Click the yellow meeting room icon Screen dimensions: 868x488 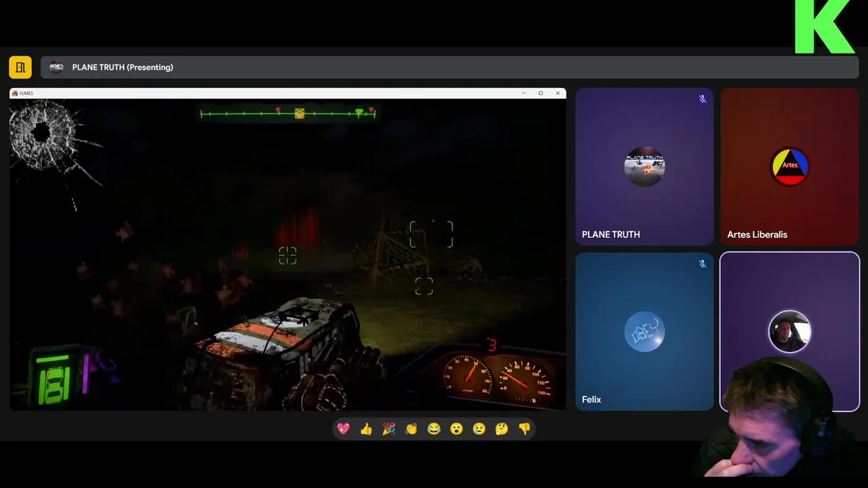(20, 67)
